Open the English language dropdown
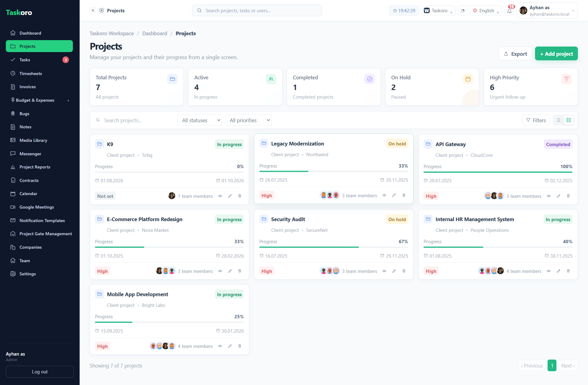The height and width of the screenshot is (385, 588). [486, 11]
